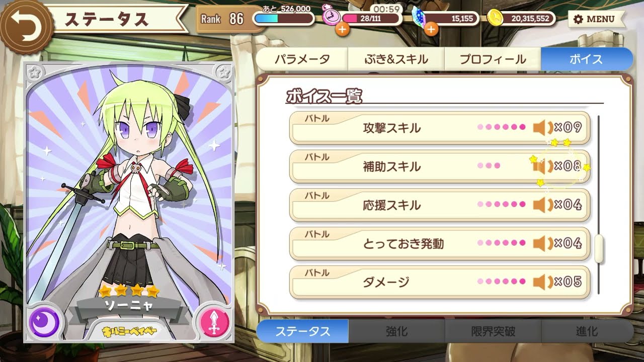Select the 限界突破 bottom tab
The height and width of the screenshot is (362, 644).
(493, 331)
